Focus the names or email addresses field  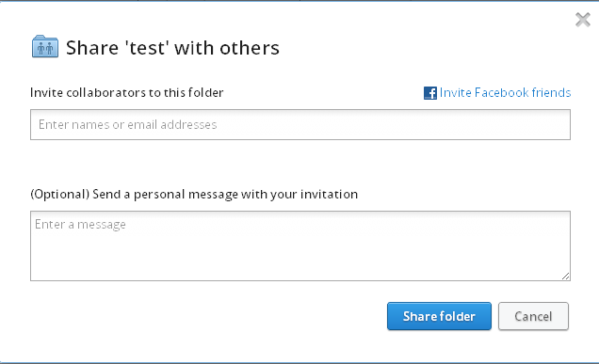pos(300,124)
